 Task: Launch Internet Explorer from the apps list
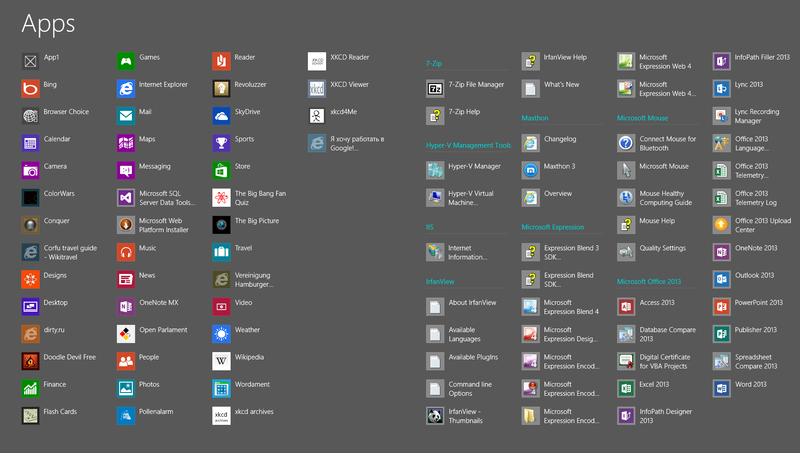coord(126,89)
